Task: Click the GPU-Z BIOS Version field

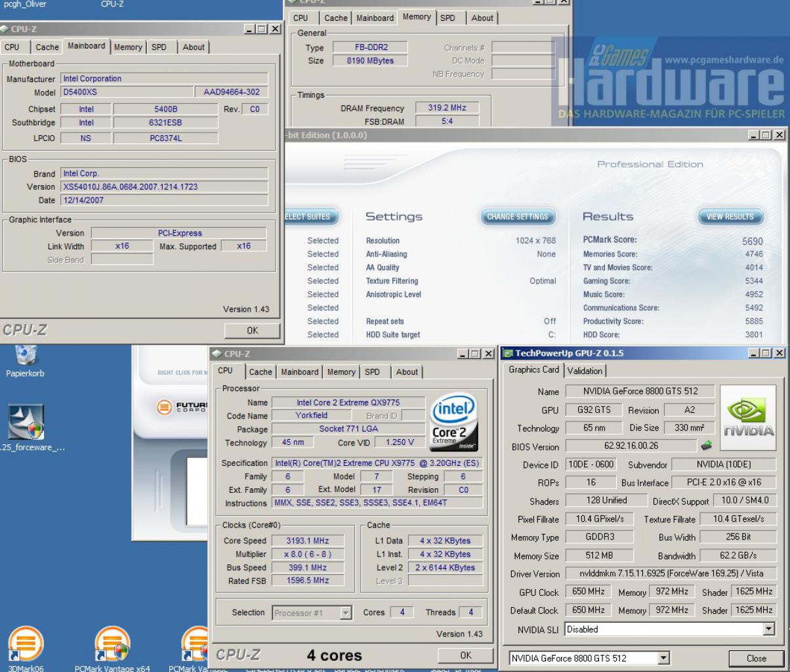Action: click(630, 446)
